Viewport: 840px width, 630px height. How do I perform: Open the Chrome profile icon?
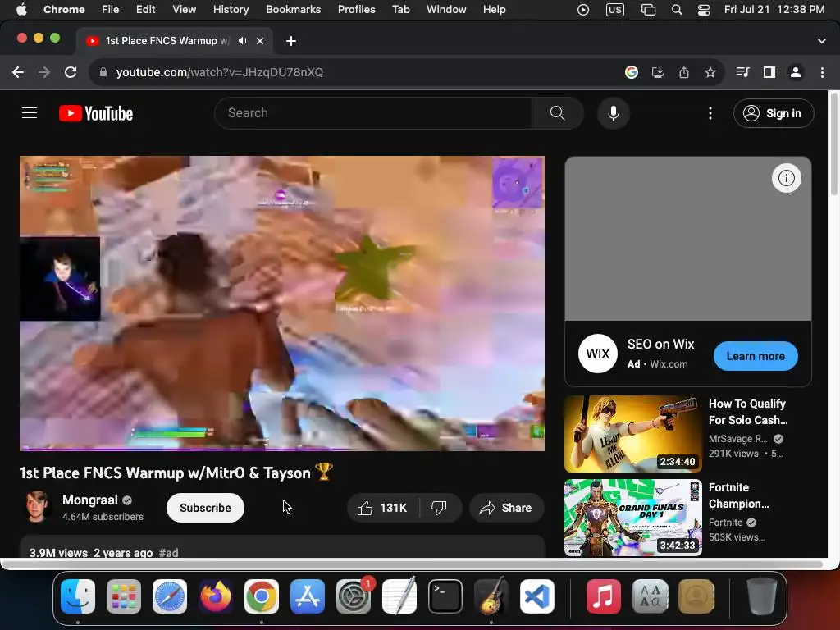pos(796,72)
